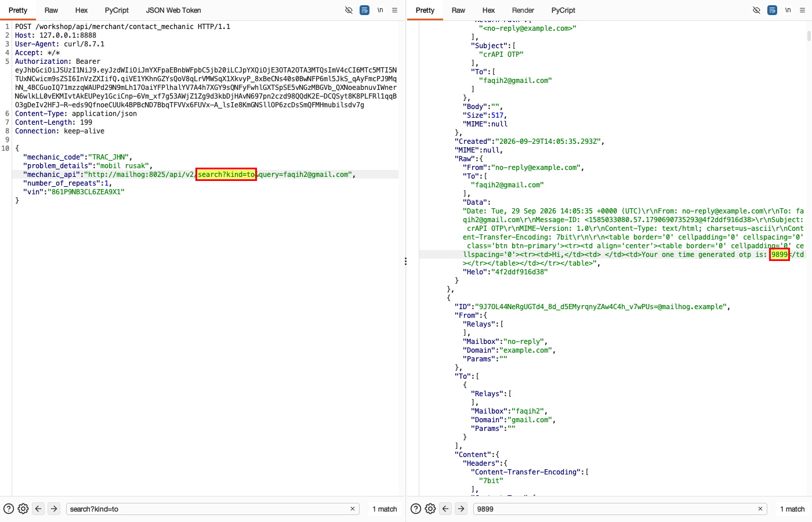
Task: Switch response view to Raw tab
Action: point(458,10)
